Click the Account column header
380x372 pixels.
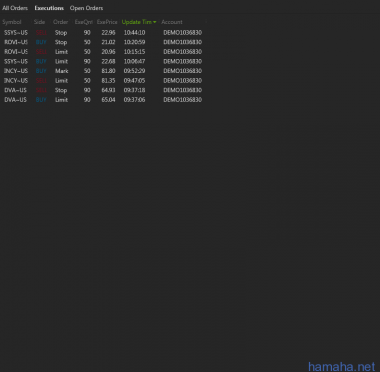pos(172,22)
